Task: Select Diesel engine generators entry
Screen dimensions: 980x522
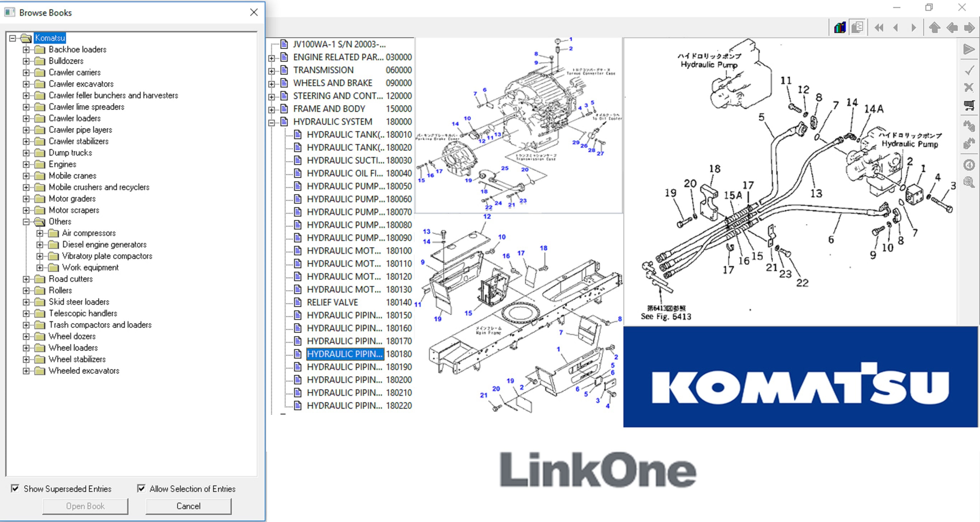Action: 104,245
